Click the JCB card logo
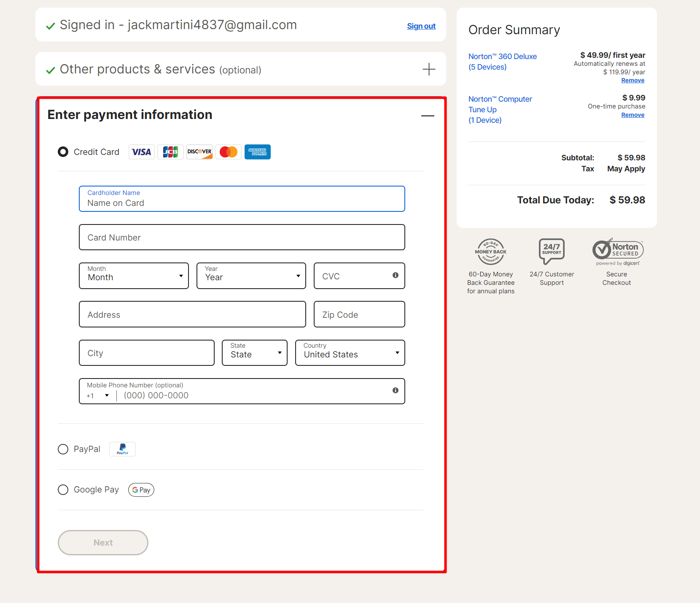 coord(170,152)
